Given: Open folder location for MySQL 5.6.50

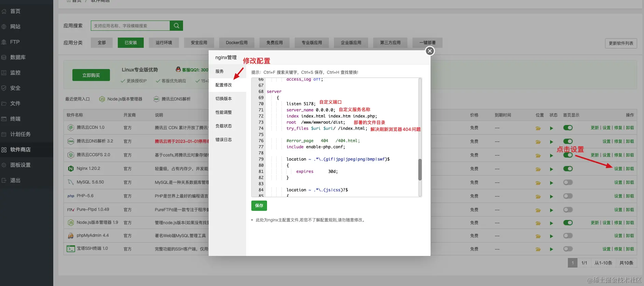Looking at the screenshot, I should (x=538, y=183).
